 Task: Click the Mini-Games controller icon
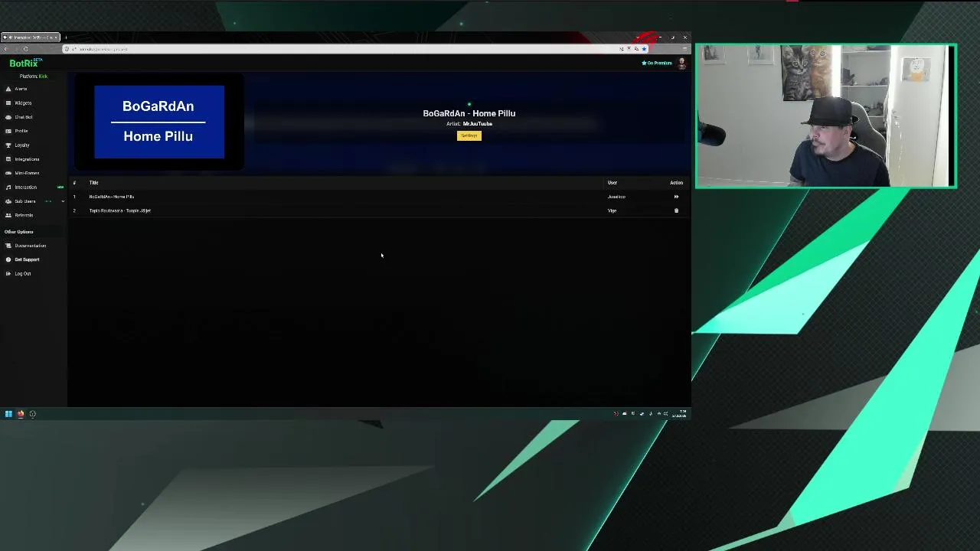[8, 173]
